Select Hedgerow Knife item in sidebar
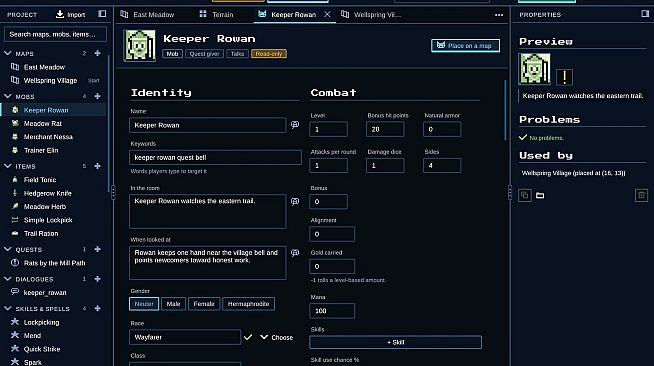 coord(48,193)
